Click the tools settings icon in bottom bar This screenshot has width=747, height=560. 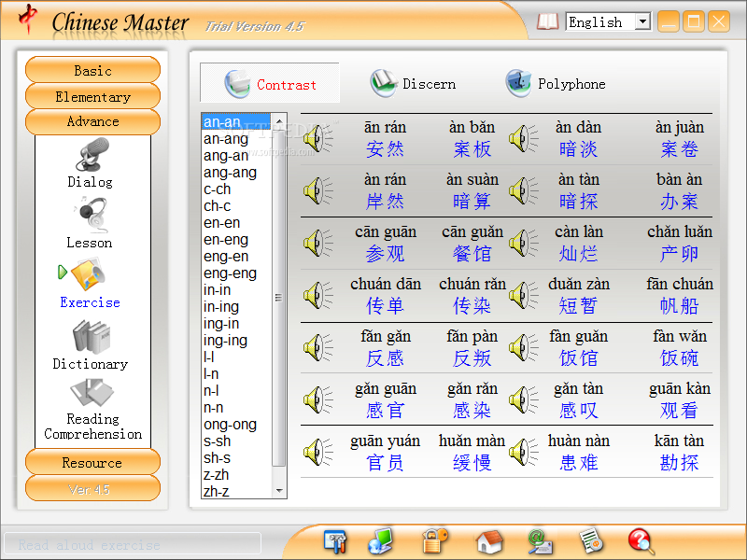click(335, 541)
